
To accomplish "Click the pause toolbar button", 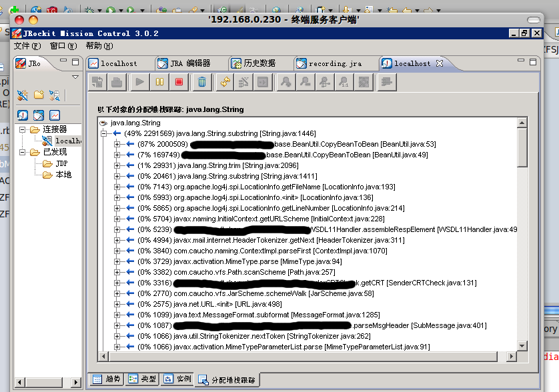I will 159,82.
